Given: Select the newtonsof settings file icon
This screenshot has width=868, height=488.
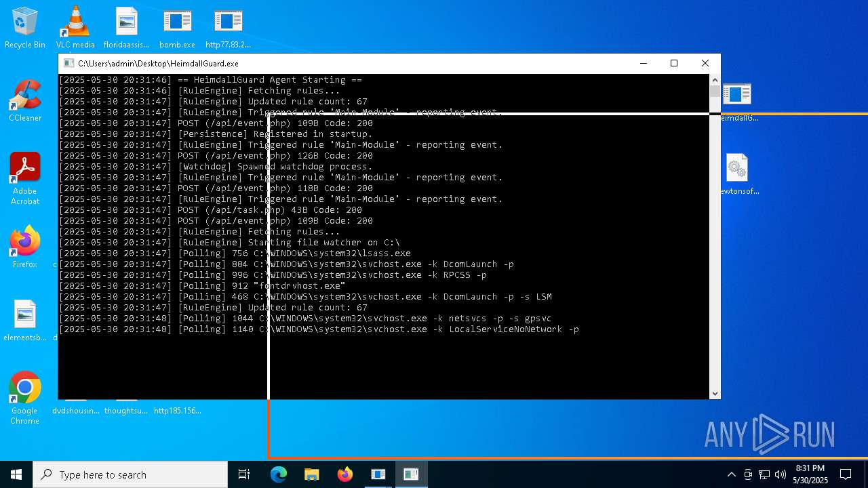Looking at the screenshot, I should tap(737, 175).
